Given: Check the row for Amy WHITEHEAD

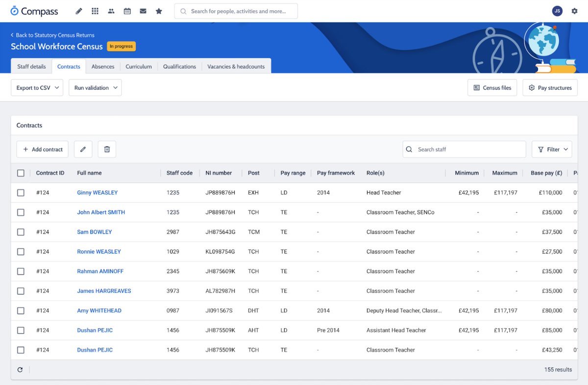Looking at the screenshot, I should click(x=21, y=310).
